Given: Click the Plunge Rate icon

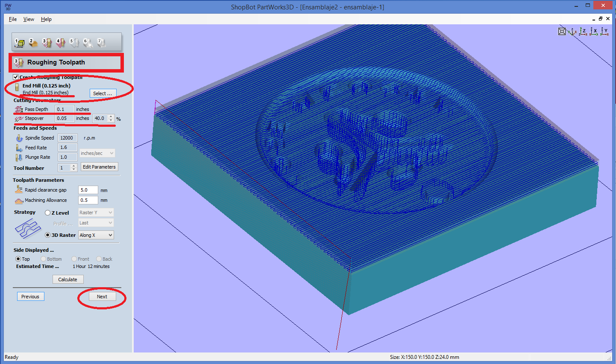Looking at the screenshot, I should click(19, 157).
